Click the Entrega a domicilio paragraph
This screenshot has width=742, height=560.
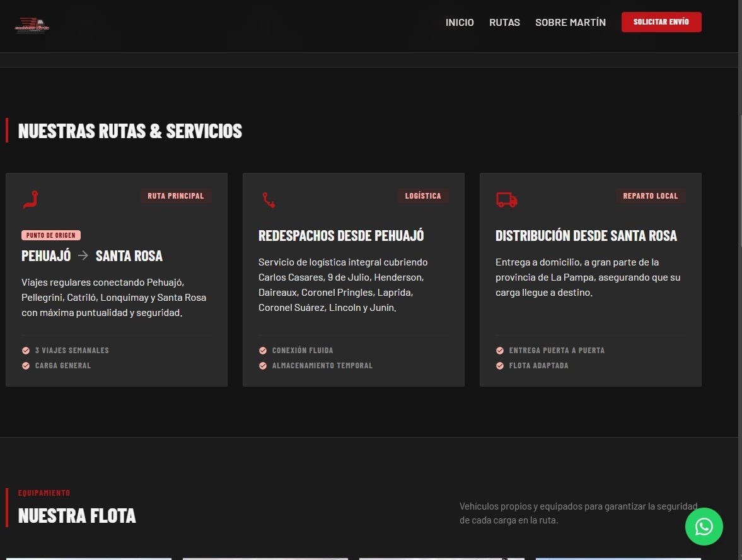coord(588,277)
